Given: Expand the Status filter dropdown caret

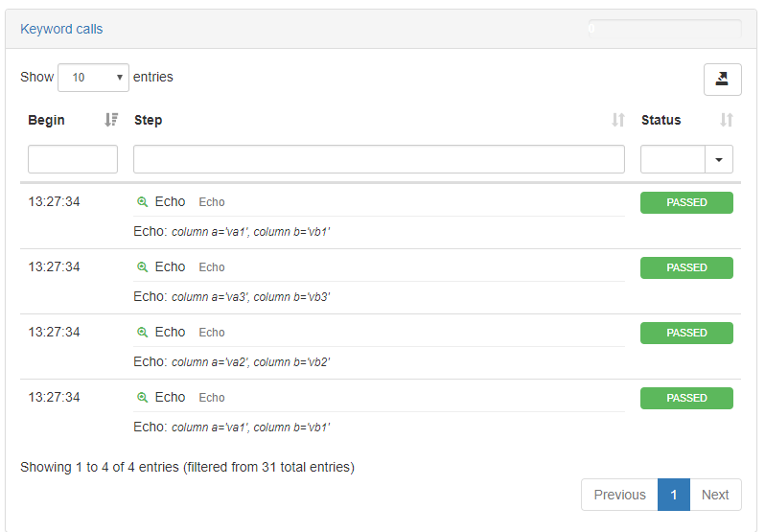Looking at the screenshot, I should click(x=719, y=159).
